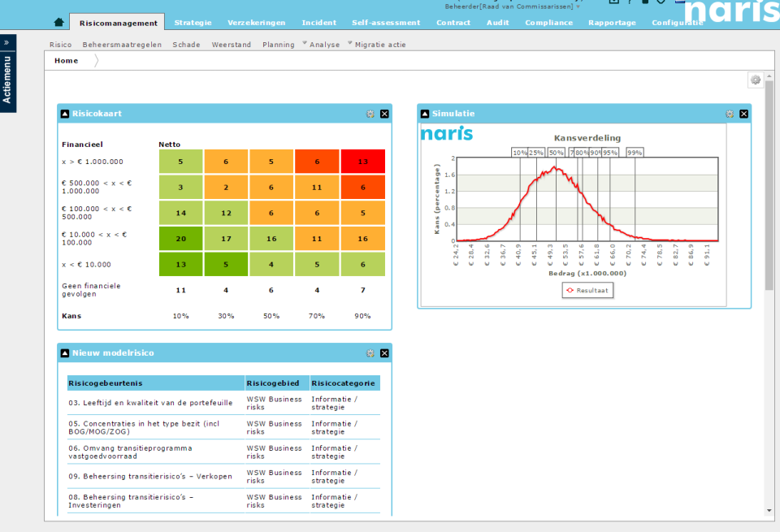Open settings gear on the Risicokaart panel
Viewport: 780px width, 532px height.
[x=372, y=114]
